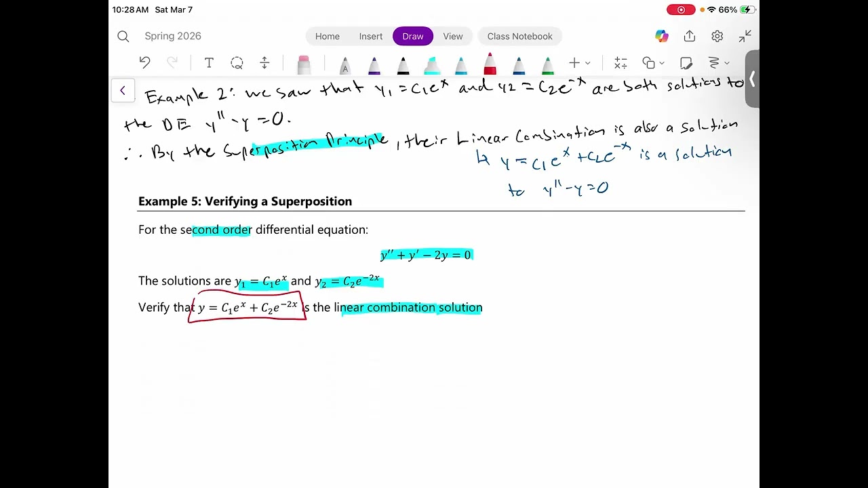Select the Lasso select tool
Screen dimensions: 868x488
point(237,63)
